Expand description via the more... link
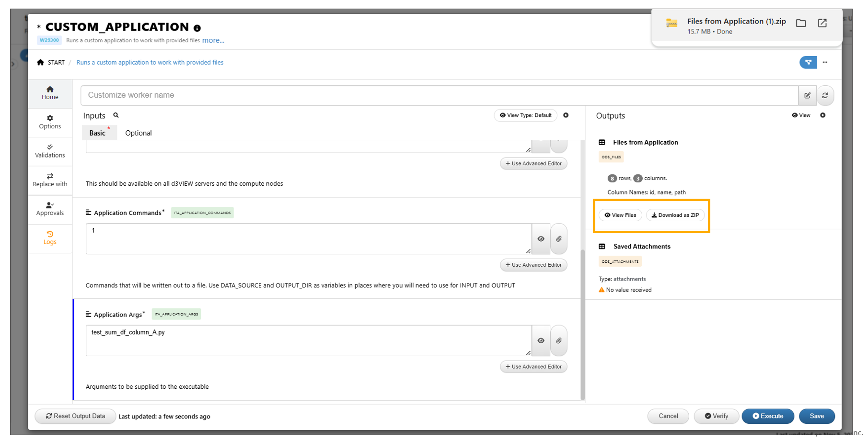 pos(213,40)
